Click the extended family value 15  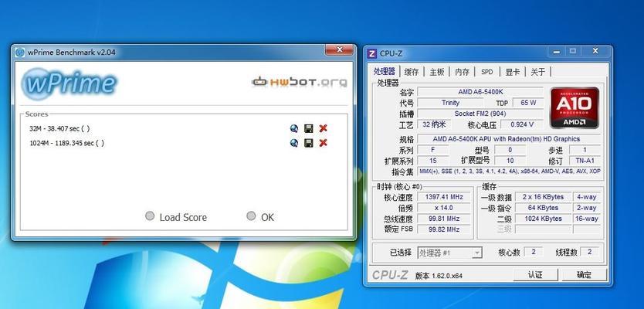pyautogui.click(x=433, y=161)
